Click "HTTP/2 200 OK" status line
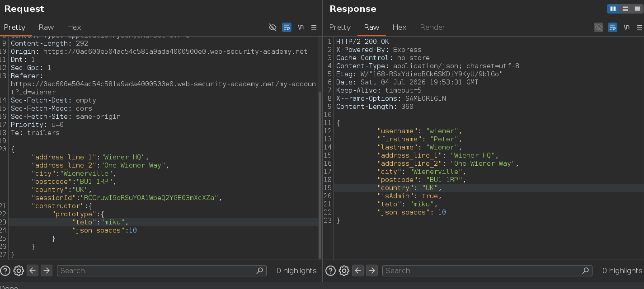The image size is (644, 289). point(362,42)
